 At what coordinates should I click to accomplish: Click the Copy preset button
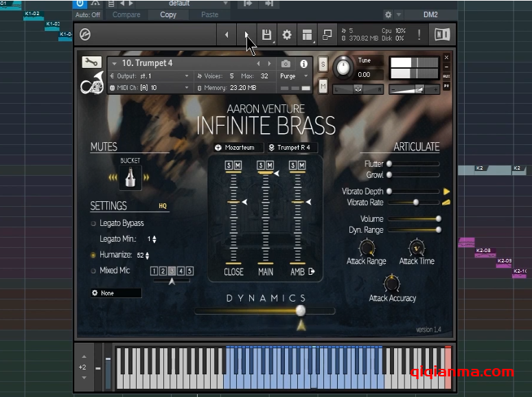[167, 14]
